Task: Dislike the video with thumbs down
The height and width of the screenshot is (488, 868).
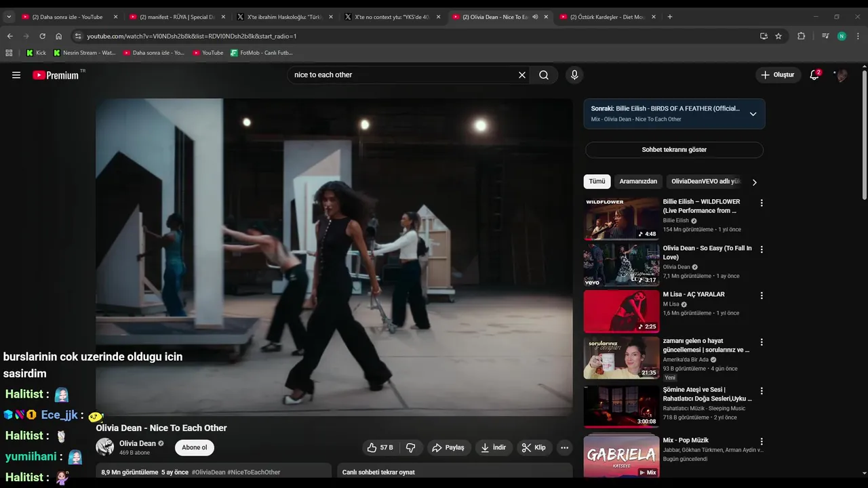Action: 411,447
